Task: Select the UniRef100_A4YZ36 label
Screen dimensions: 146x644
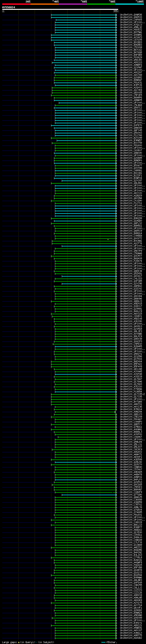Action: [131, 407]
